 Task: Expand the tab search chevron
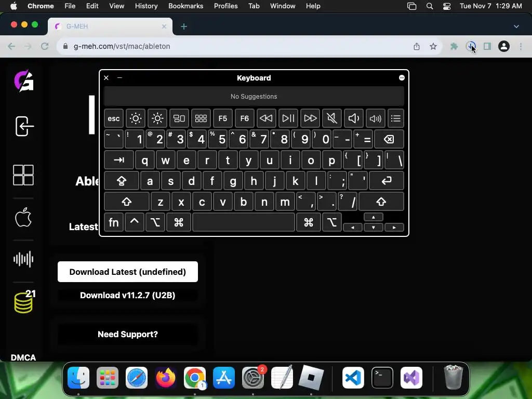pos(516,26)
